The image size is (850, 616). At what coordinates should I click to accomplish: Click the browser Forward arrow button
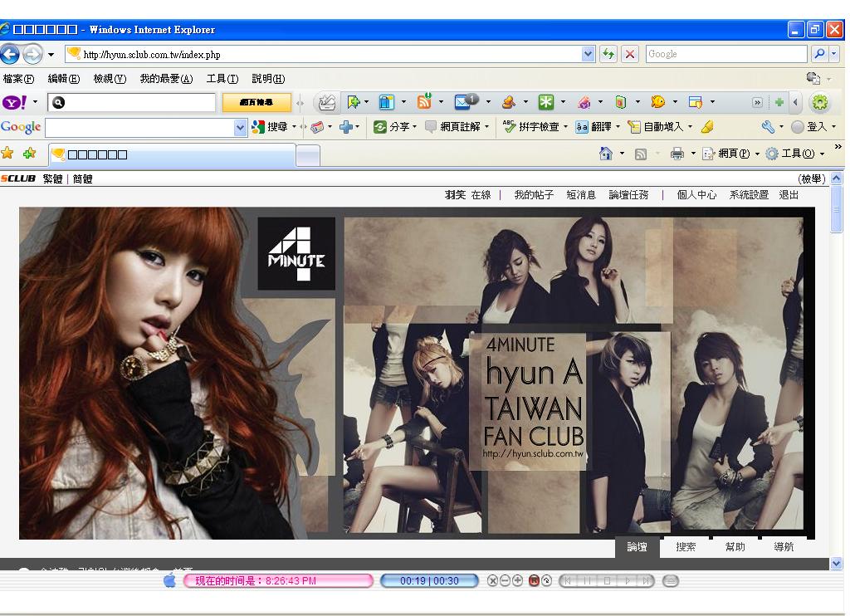point(32,54)
